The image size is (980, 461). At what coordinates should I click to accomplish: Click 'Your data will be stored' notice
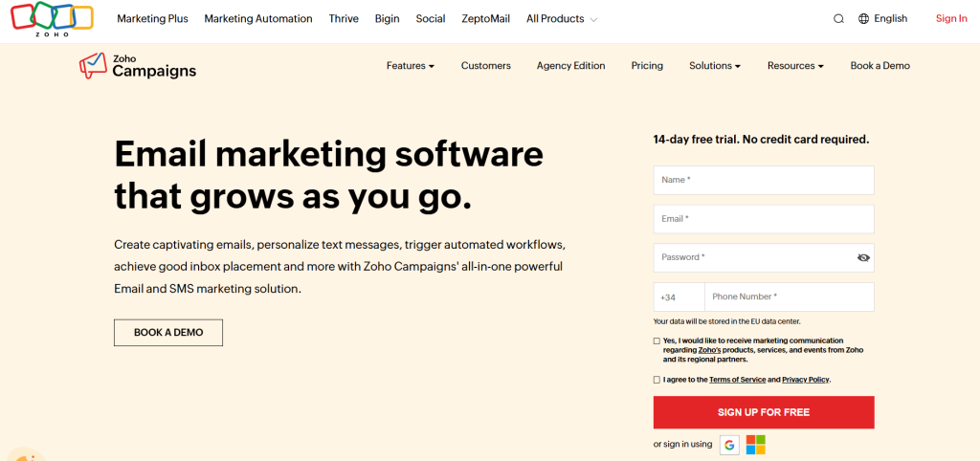pos(727,321)
